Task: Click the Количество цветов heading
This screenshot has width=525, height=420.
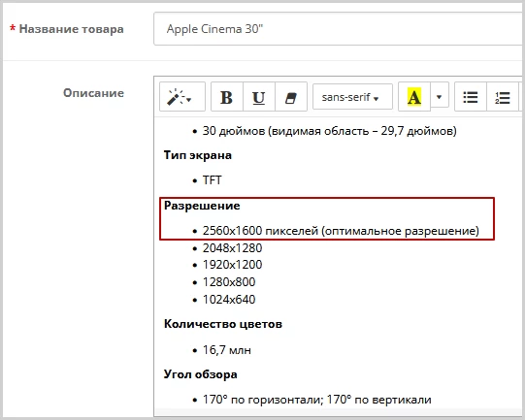Action: (x=223, y=324)
